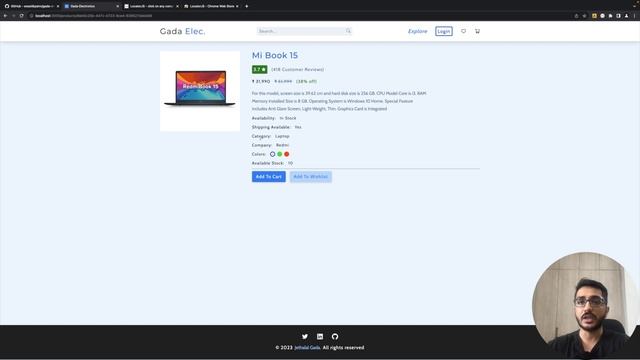Open the browser profile avatar icon
Viewport: 640px width, 360px height.
(627, 16)
